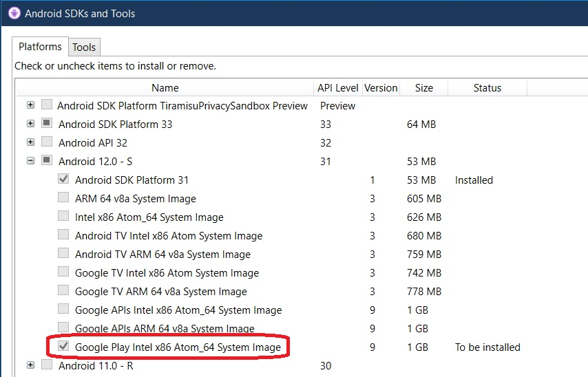The height and width of the screenshot is (377, 588).
Task: Click the 'Installed' status text
Action: tap(474, 180)
